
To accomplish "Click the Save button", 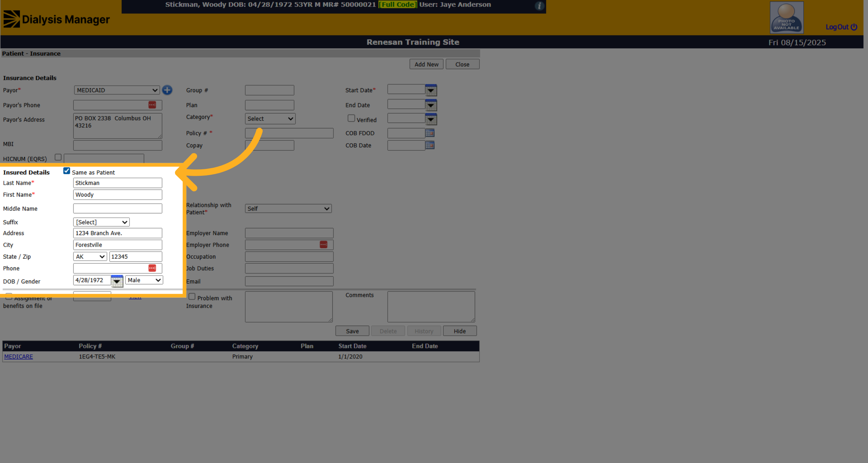I will (352, 331).
